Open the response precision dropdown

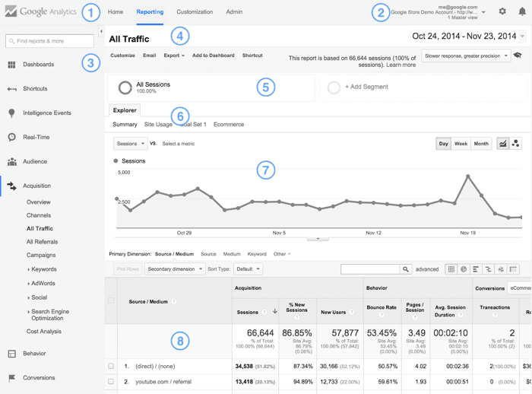466,56
